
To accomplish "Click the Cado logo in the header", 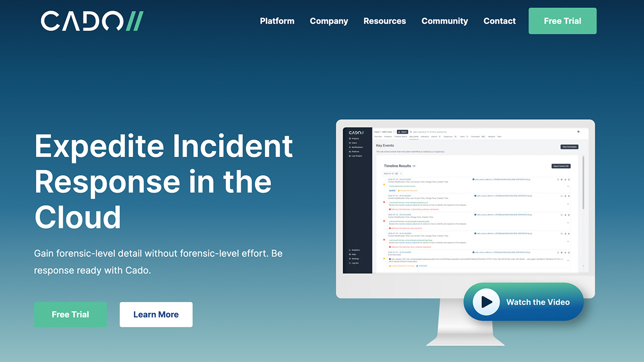I will click(92, 21).
